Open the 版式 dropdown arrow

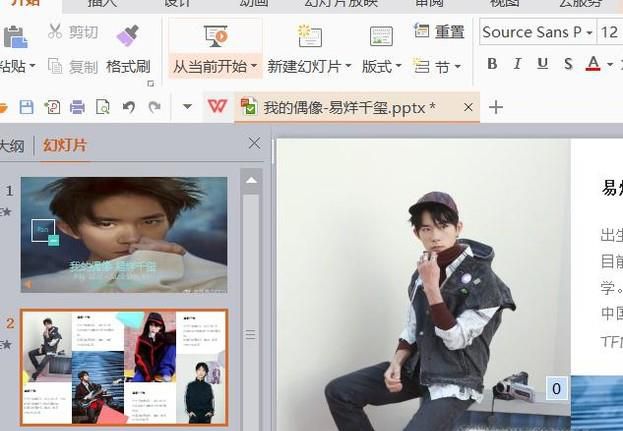tap(399, 66)
